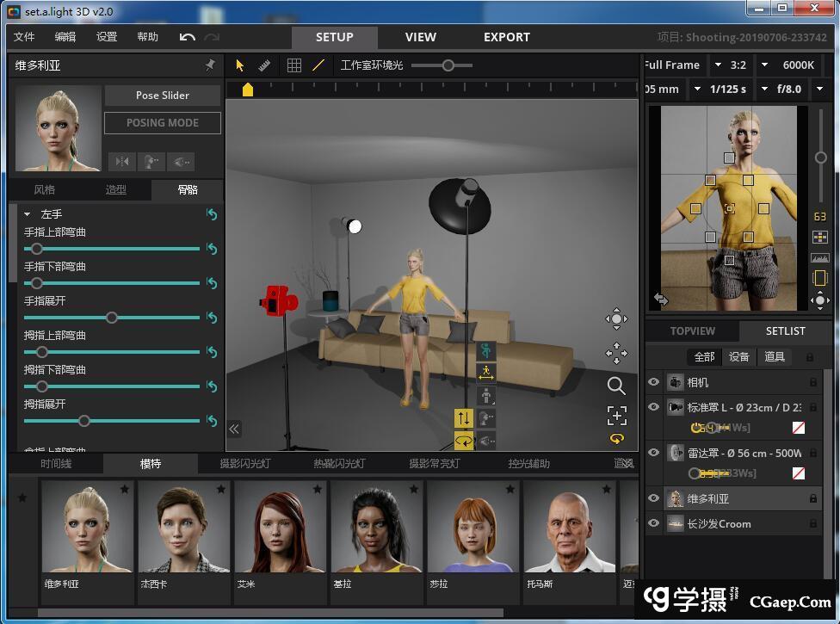Open the 6000K white balance dropdown
The height and width of the screenshot is (624, 840).
click(x=764, y=65)
